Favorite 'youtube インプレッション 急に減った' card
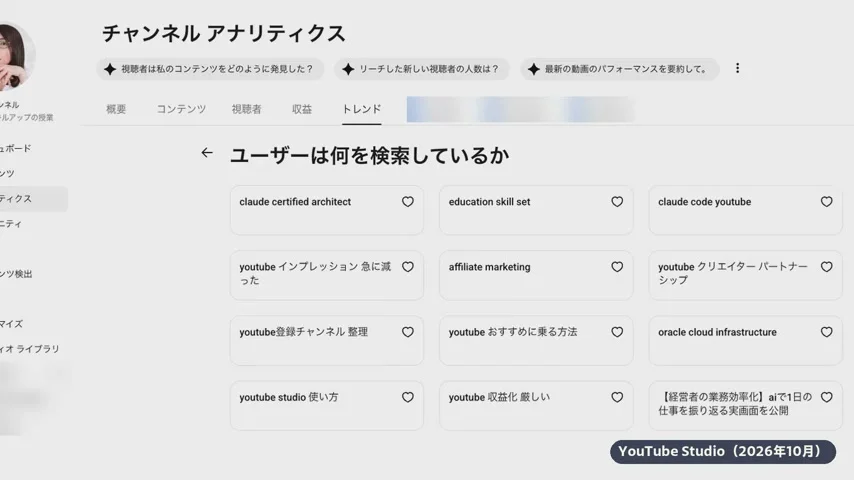Viewport: 854px width, 480px height. point(407,267)
